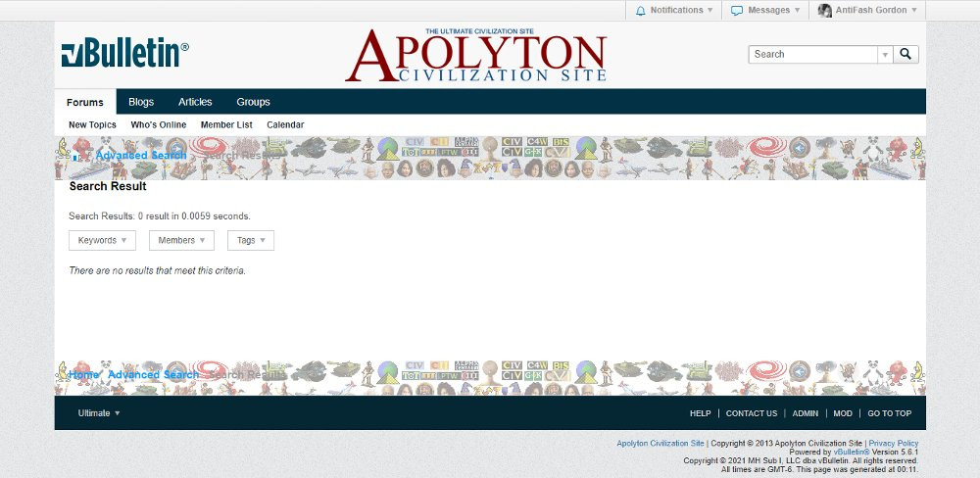Image resolution: width=980 pixels, height=478 pixels.
Task: Open the ADMIN footer link
Action: 805,413
